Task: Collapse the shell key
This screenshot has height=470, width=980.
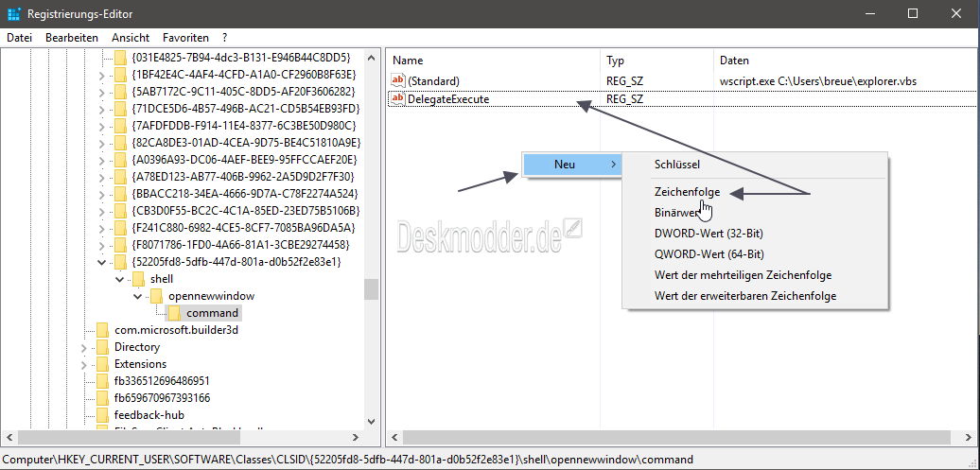Action: (x=120, y=279)
